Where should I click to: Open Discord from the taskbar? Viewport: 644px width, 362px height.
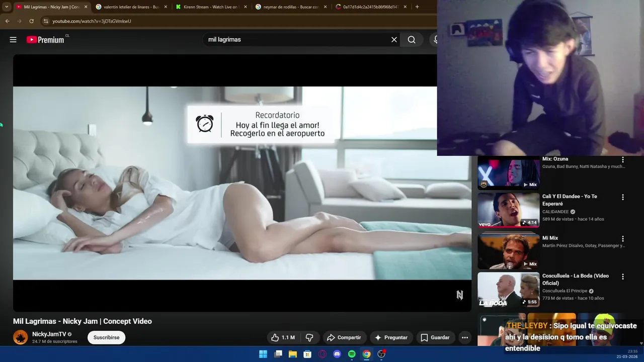click(337, 354)
